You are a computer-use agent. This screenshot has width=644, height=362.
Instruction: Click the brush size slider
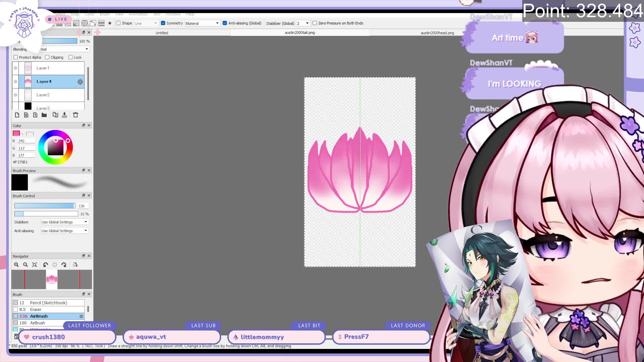coord(45,205)
